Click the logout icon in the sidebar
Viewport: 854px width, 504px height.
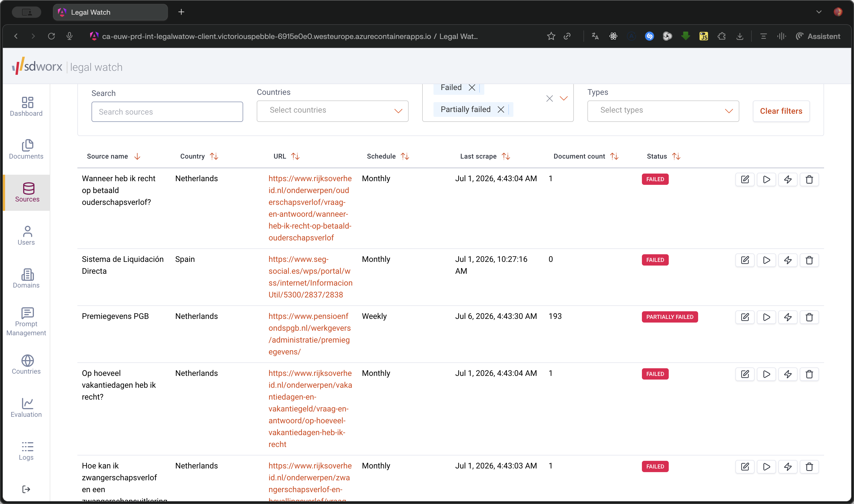26,489
